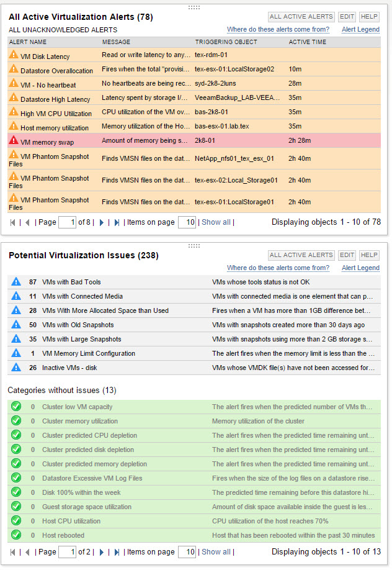Image resolution: width=392 pixels, height=570 pixels.
Task: Click triggering object tex-rdm-01
Action: [x=211, y=55]
